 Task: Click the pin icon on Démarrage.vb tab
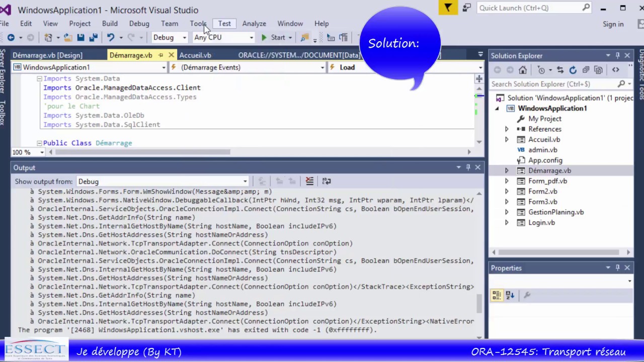click(160, 55)
